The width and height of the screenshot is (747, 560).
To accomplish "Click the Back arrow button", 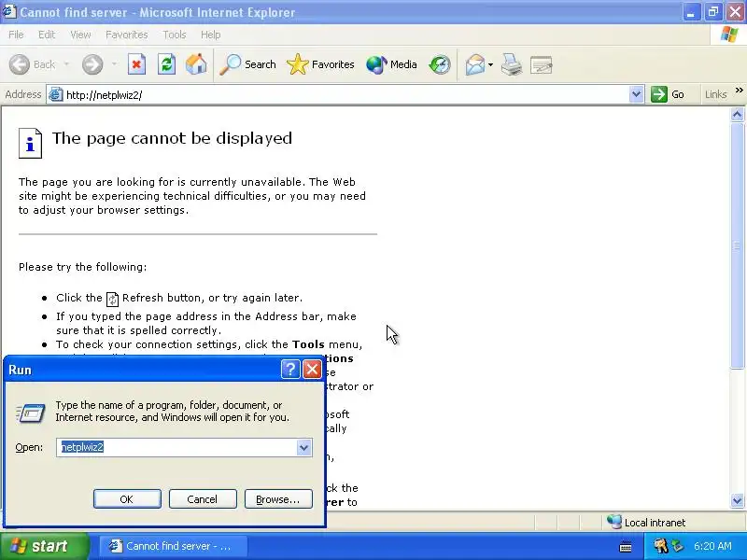I will coord(20,64).
